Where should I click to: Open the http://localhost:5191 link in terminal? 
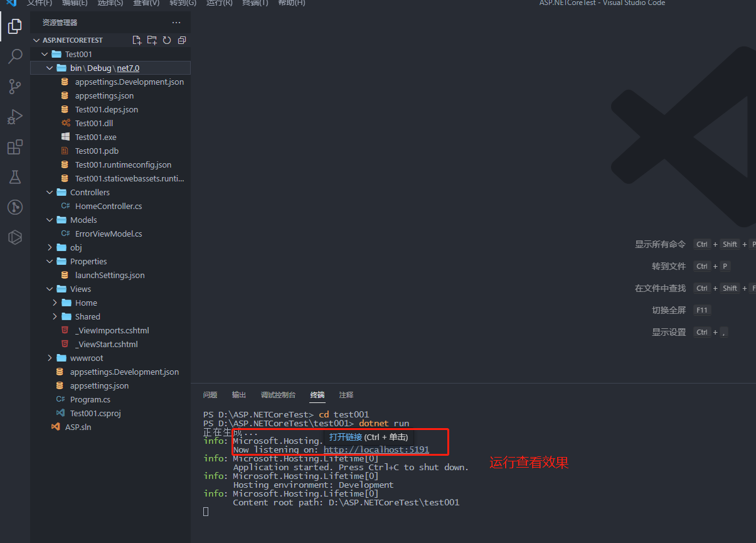pyautogui.click(x=376, y=449)
